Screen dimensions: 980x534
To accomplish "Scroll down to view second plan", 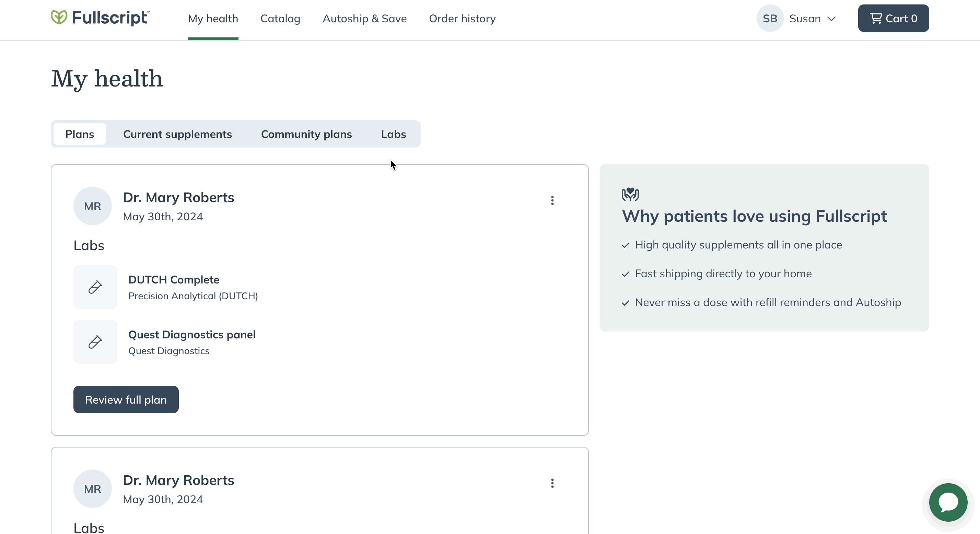I will (x=319, y=490).
